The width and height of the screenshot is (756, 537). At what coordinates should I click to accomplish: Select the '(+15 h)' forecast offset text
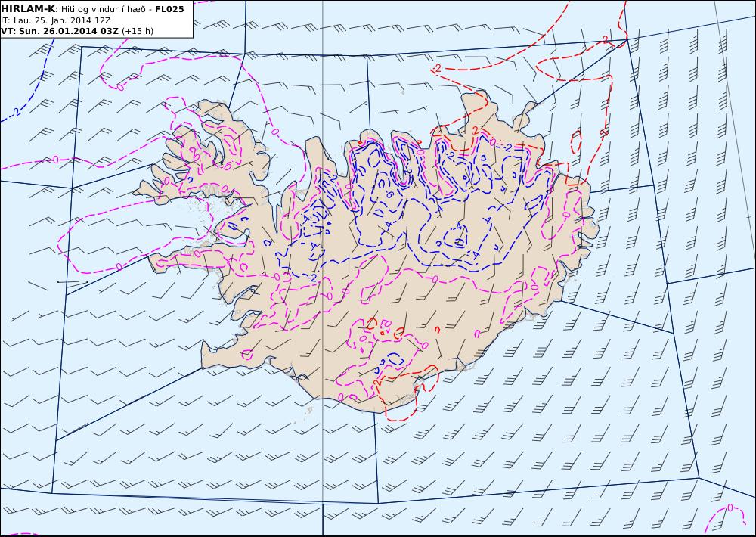[138, 31]
